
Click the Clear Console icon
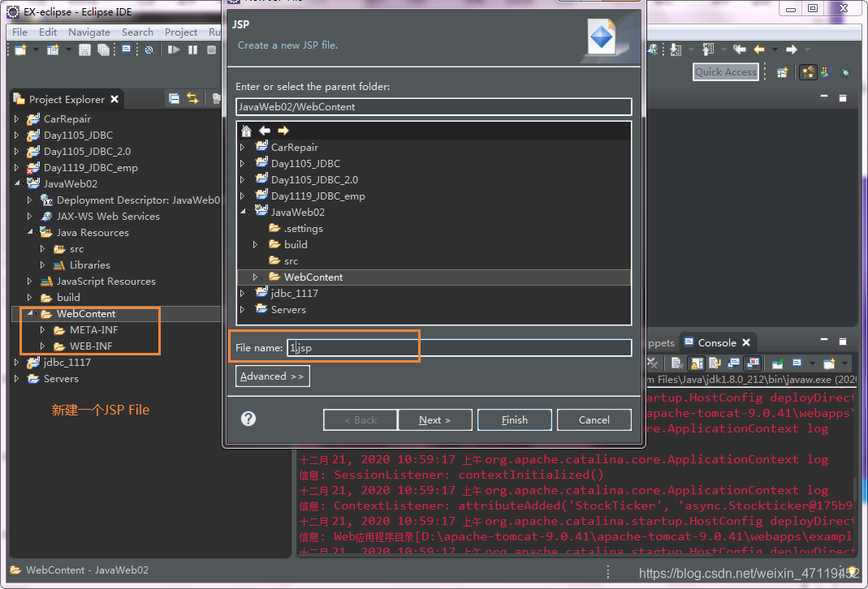coord(676,363)
